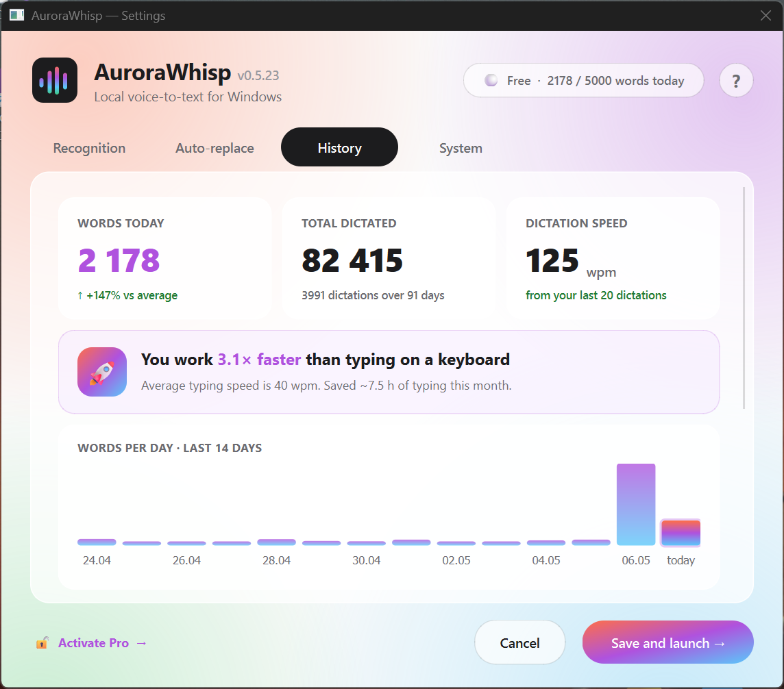Click the Free 2178 / 5000 words pill
The height and width of the screenshot is (689, 784).
pyautogui.click(x=583, y=80)
